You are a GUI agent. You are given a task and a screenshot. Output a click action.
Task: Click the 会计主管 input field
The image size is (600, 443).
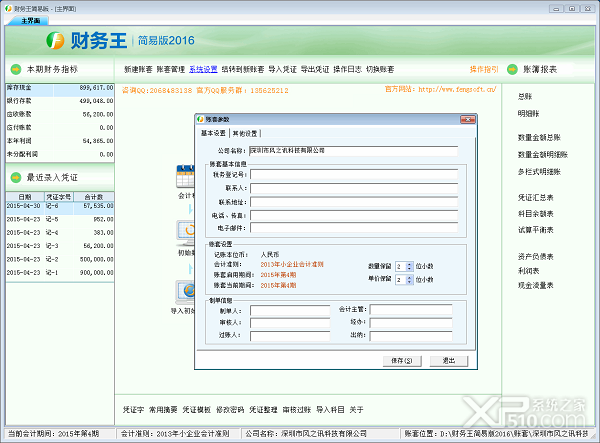[x=411, y=309]
